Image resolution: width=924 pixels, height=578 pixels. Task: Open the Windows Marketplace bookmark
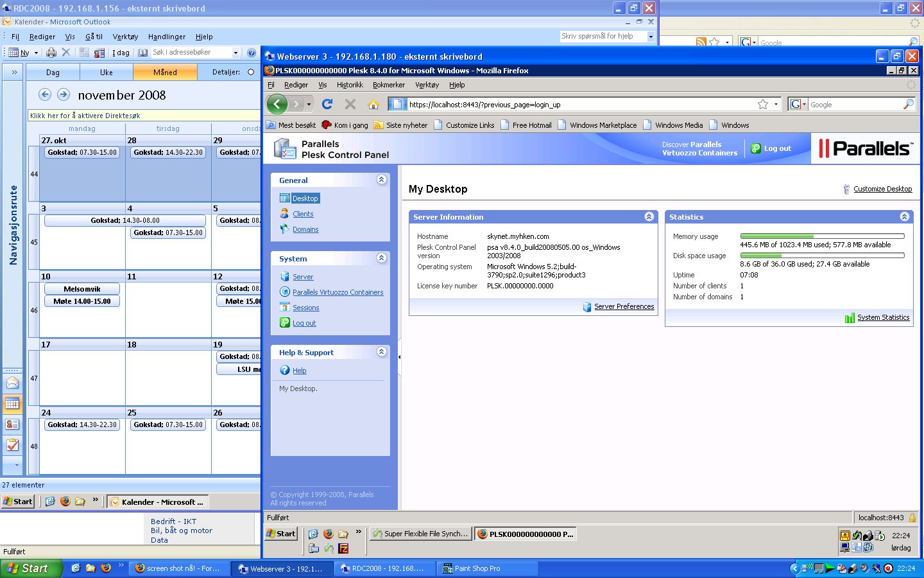(597, 125)
